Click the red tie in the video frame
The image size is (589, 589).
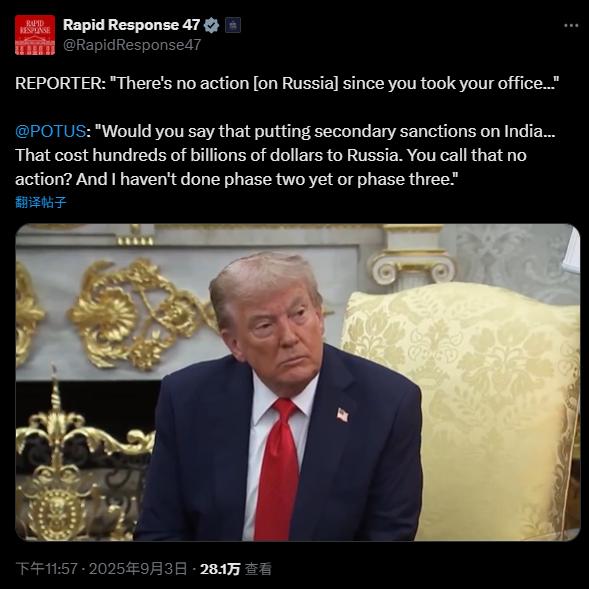tap(278, 470)
